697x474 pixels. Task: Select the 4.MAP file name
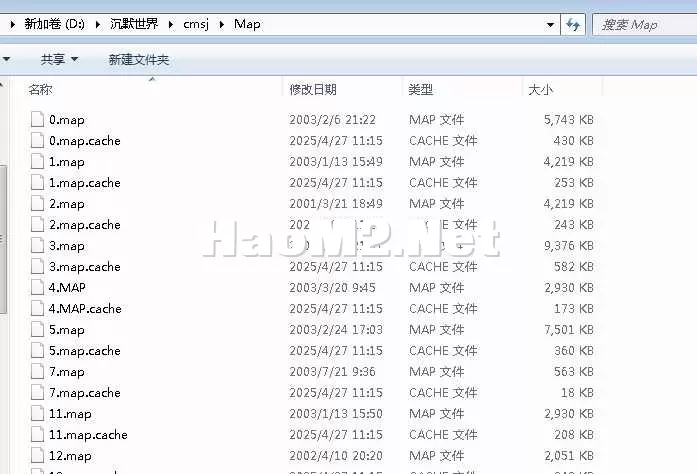(x=67, y=288)
